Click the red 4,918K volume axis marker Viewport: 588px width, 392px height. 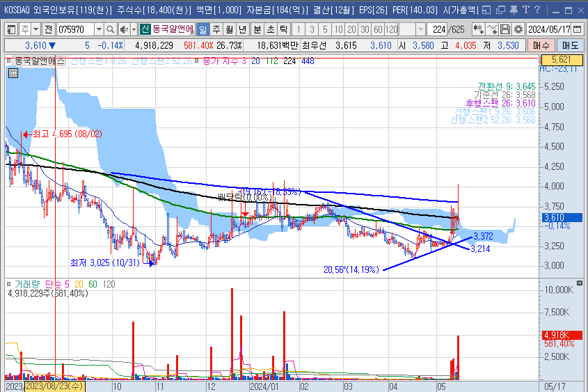point(562,335)
